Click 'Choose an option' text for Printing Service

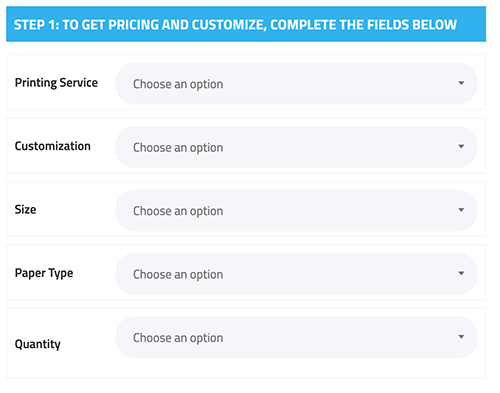tap(178, 84)
